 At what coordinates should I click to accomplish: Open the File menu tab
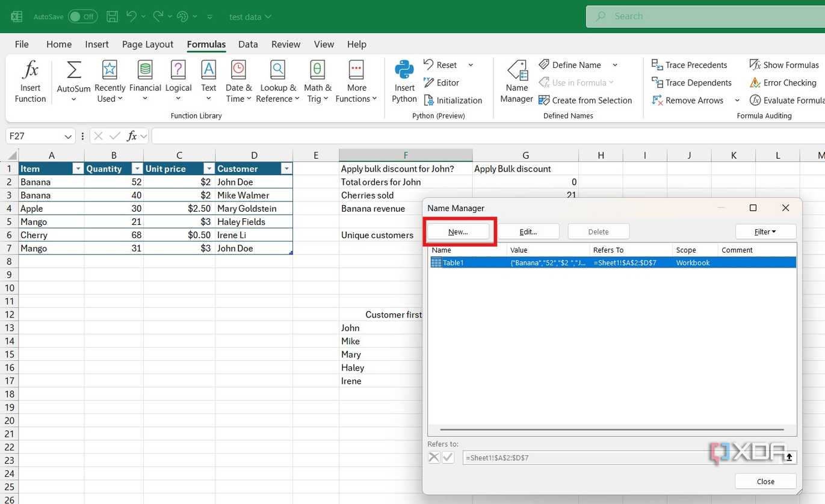point(22,44)
